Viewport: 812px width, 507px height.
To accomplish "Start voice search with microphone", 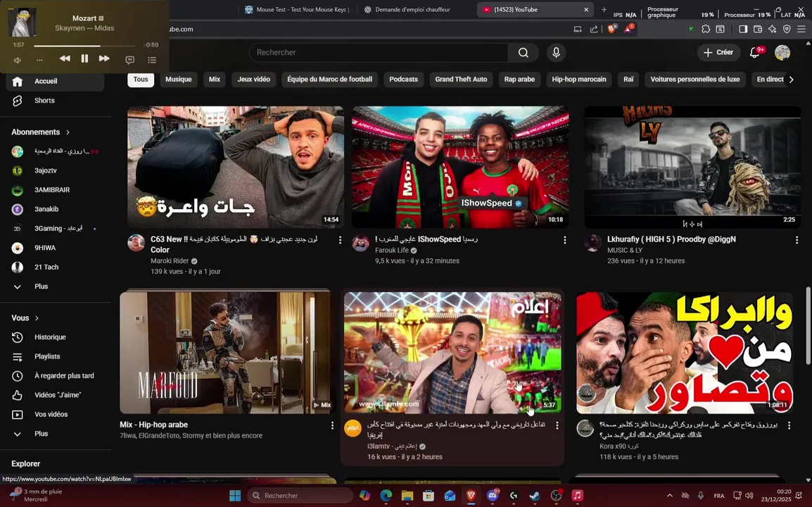I will pyautogui.click(x=556, y=52).
